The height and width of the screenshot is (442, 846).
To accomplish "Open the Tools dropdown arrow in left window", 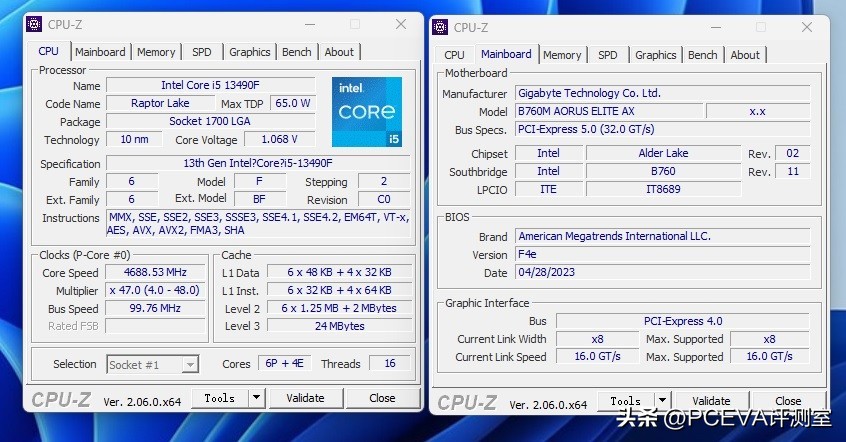I will 257,398.
